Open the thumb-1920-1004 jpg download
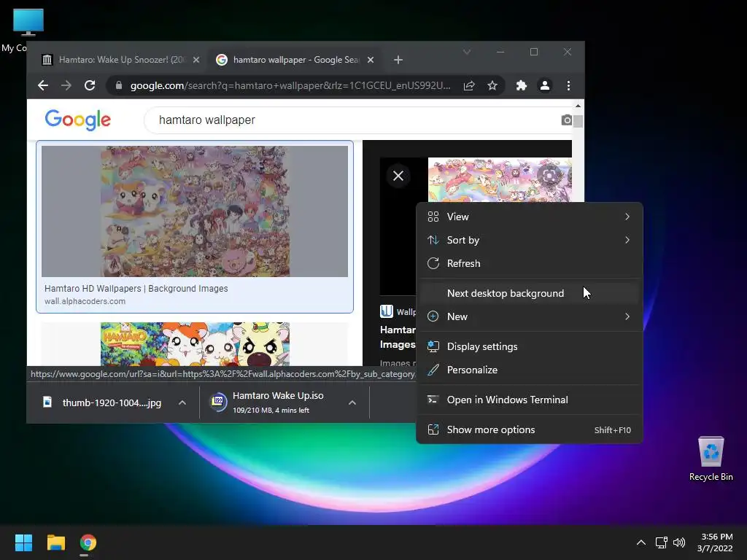 102,402
